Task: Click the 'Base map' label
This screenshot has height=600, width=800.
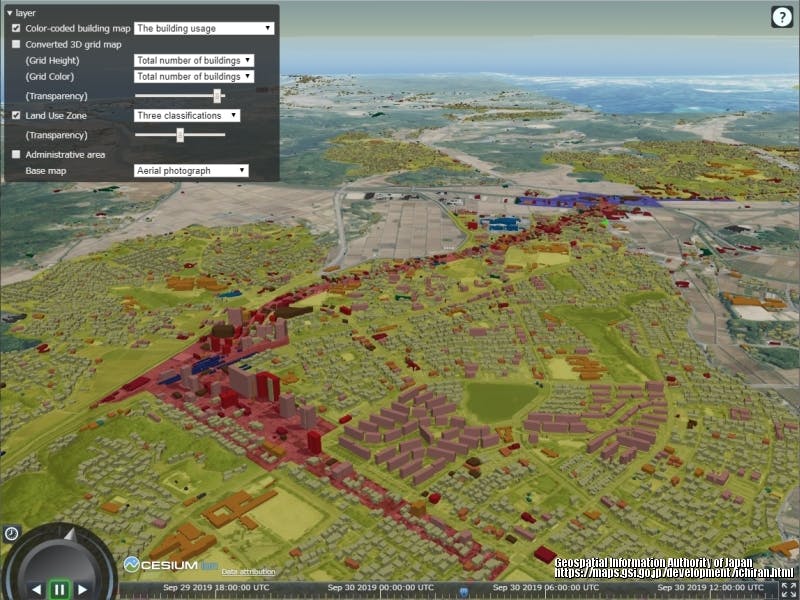Action: (46, 170)
